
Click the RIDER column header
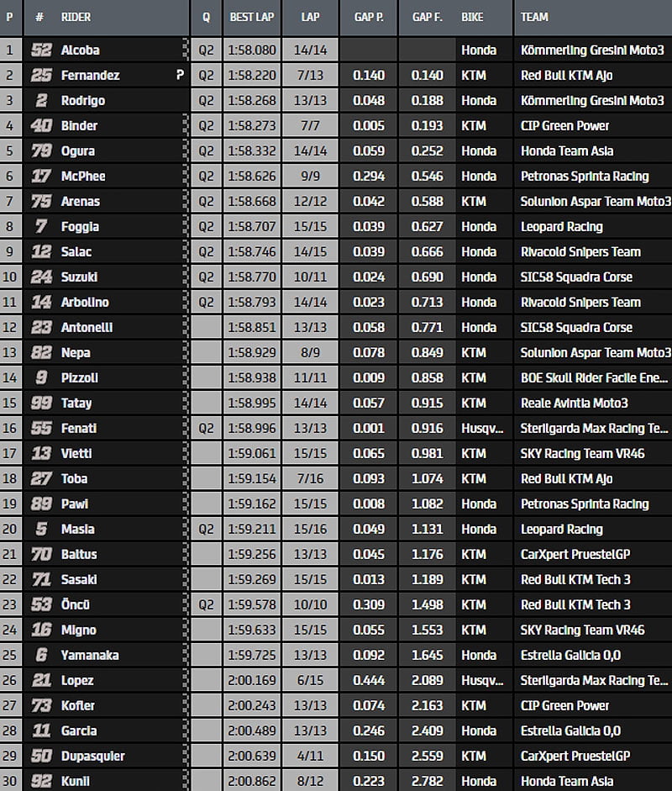pos(76,17)
